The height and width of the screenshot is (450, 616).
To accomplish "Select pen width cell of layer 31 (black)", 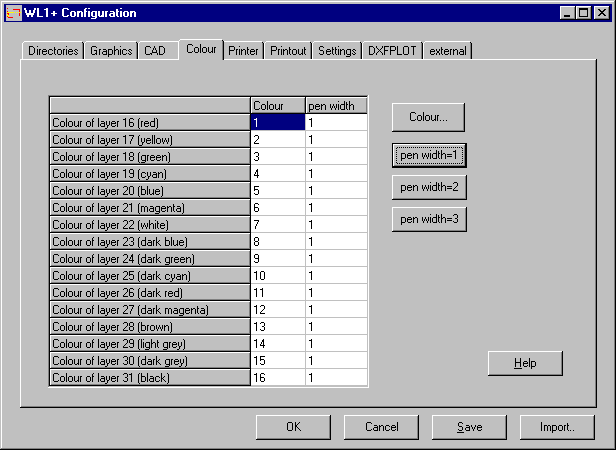I will pyautogui.click(x=336, y=378).
